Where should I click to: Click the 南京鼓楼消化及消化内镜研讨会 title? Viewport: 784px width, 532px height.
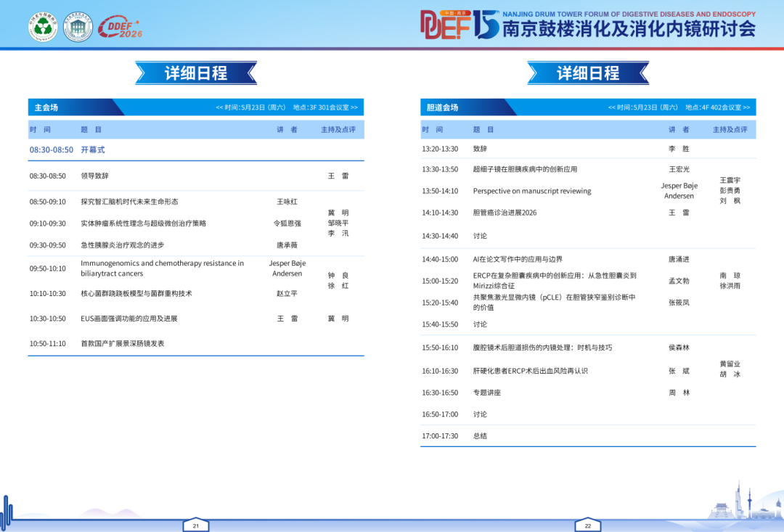click(629, 29)
